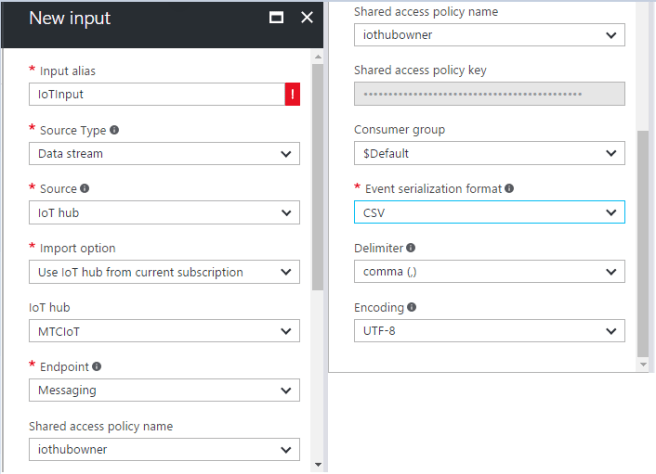Open the Event serialization format CSV dropdown

(x=489, y=212)
